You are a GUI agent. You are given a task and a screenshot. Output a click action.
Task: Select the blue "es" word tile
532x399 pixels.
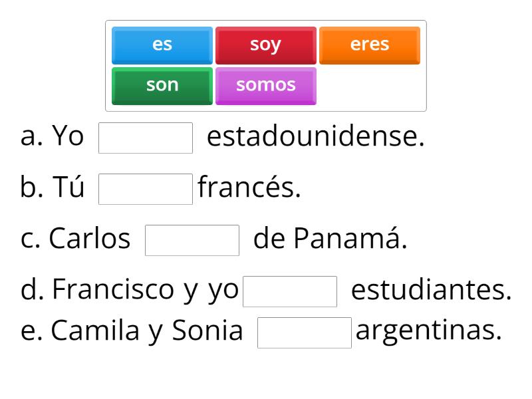coord(162,45)
